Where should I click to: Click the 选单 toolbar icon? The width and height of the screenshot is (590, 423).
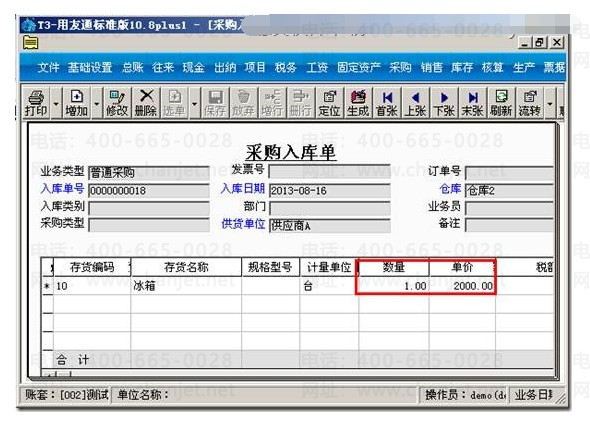point(175,103)
